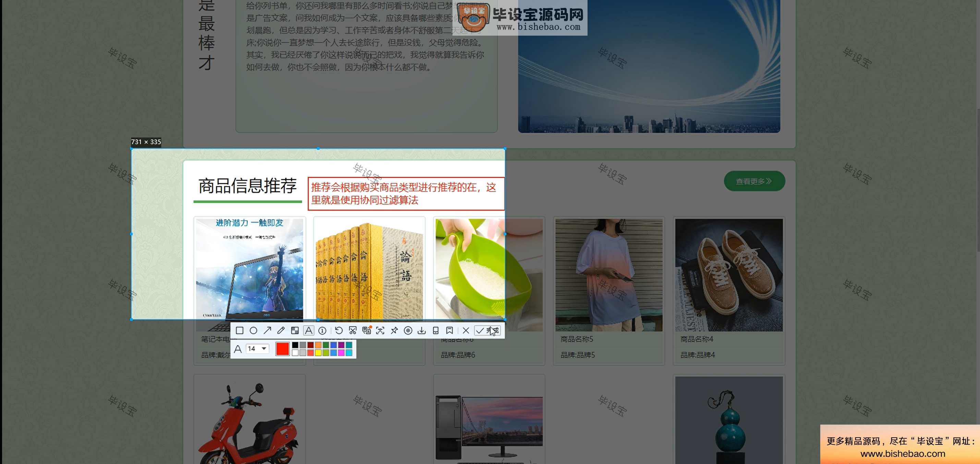The image size is (980, 464).
Task: Pick the cyan color swatch
Action: click(349, 353)
